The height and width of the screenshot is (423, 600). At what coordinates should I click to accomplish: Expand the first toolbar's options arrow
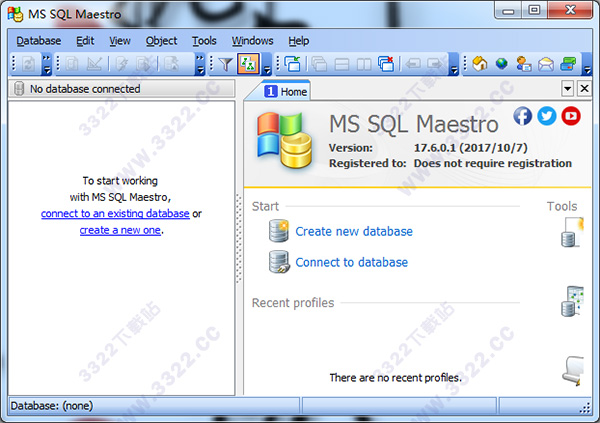coord(46,64)
